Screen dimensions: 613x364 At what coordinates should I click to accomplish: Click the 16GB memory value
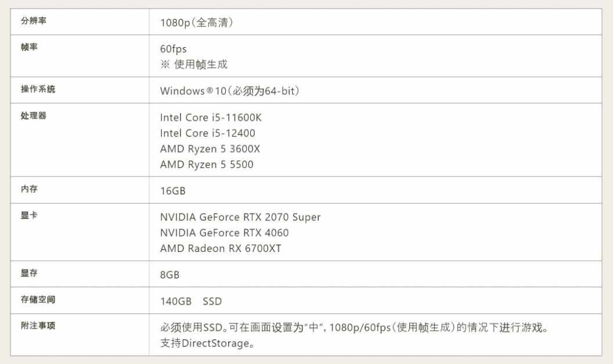pyautogui.click(x=172, y=191)
